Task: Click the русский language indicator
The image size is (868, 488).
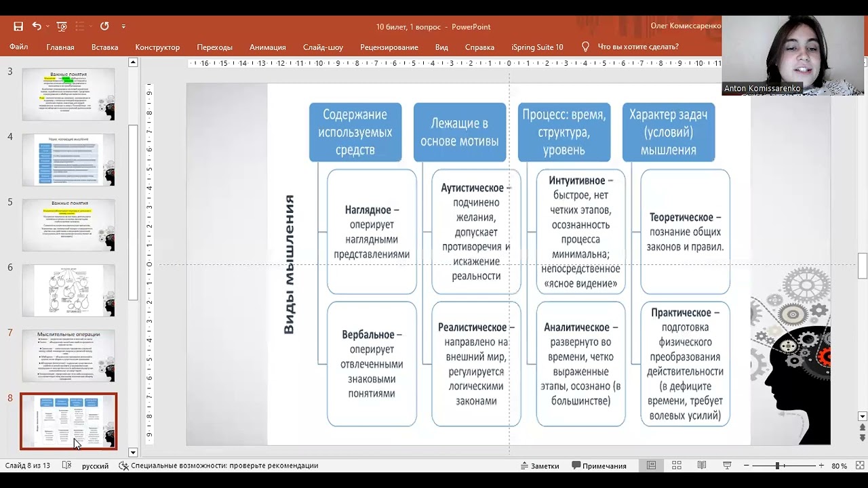Action: pos(95,466)
